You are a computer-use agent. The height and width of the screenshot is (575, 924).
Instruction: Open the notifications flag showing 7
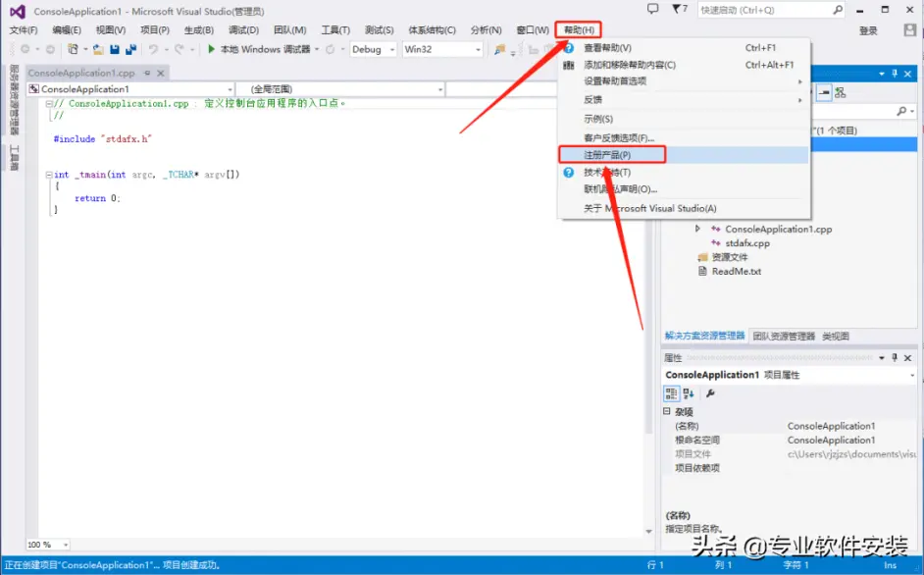(680, 9)
